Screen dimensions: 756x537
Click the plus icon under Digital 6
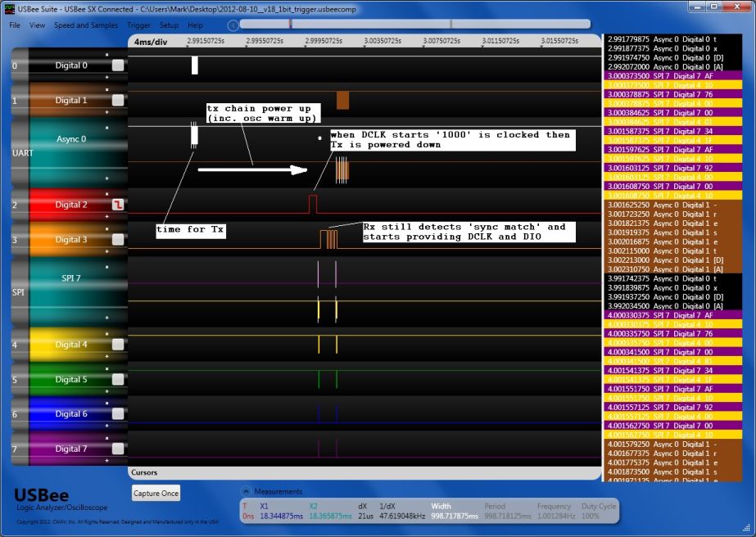tap(107, 426)
